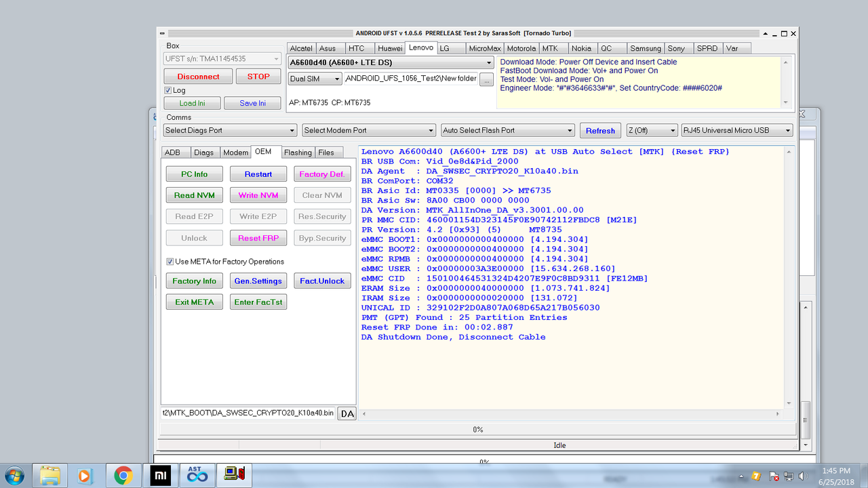Viewport: 868px width, 488px height.
Task: Click the browse folder ellipsis button
Action: [x=487, y=79]
